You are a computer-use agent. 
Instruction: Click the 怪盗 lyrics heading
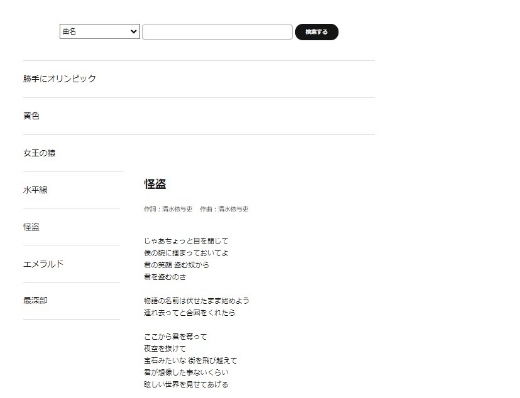(x=155, y=184)
